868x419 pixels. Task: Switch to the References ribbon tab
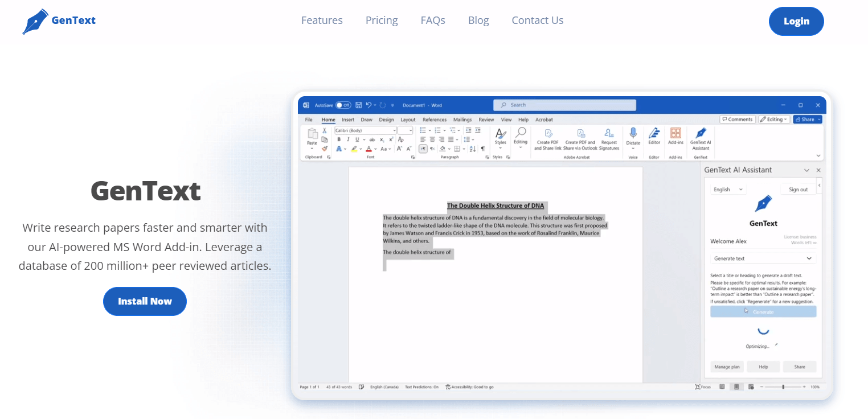[435, 120]
